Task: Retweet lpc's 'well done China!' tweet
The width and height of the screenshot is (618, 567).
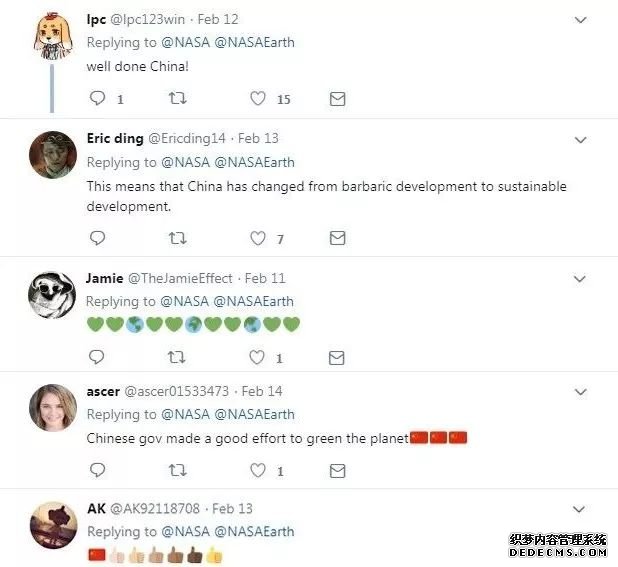Action: (177, 98)
